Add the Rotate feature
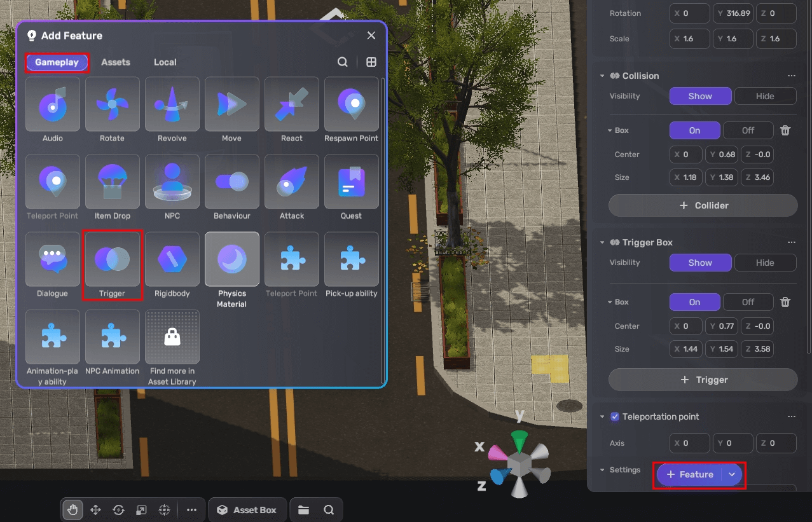Viewport: 812px width, 522px height. 112,104
